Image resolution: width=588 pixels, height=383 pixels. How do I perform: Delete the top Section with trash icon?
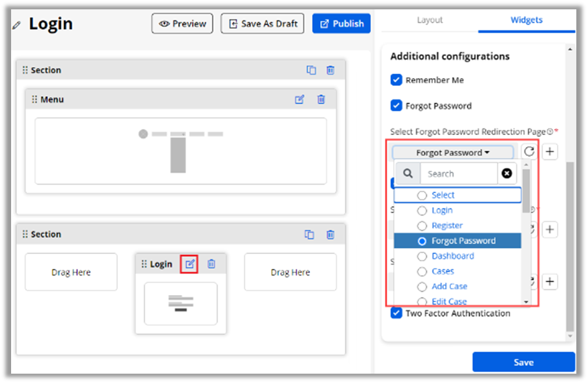pyautogui.click(x=330, y=70)
